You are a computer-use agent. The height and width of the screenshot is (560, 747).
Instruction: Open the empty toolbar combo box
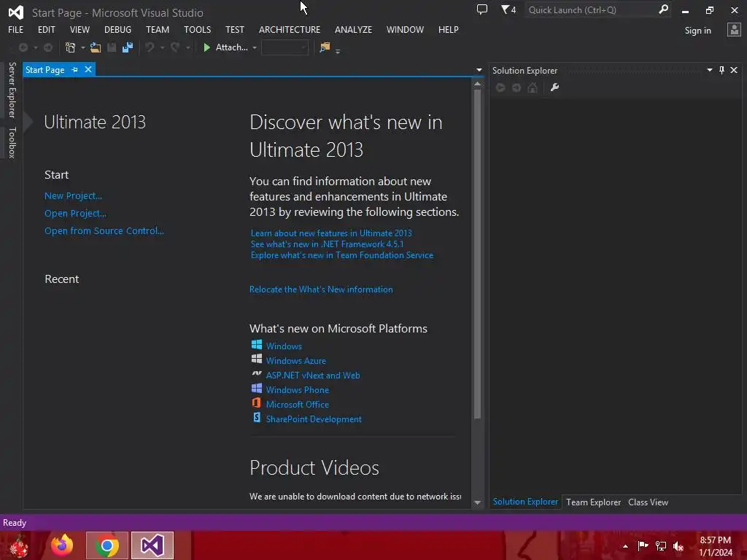coord(285,47)
